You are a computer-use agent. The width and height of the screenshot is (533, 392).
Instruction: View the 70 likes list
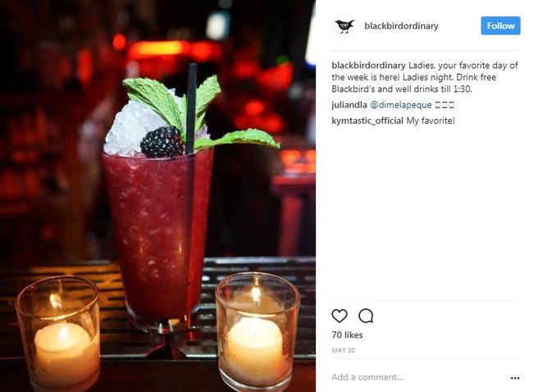point(347,335)
